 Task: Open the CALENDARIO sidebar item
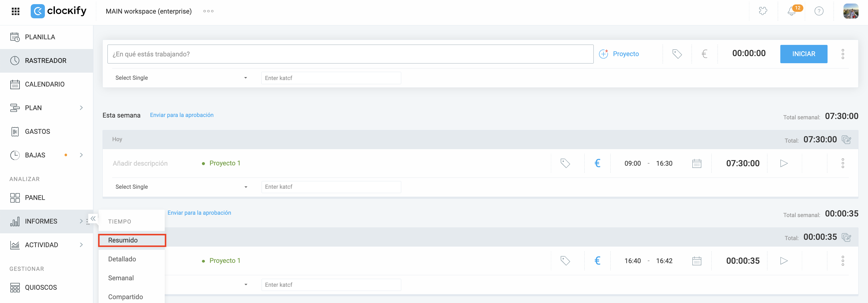[x=45, y=84]
